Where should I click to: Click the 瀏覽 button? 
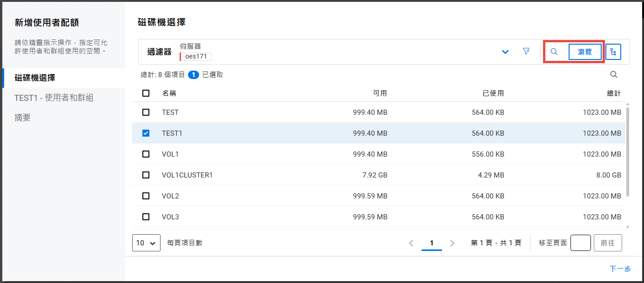pos(585,52)
